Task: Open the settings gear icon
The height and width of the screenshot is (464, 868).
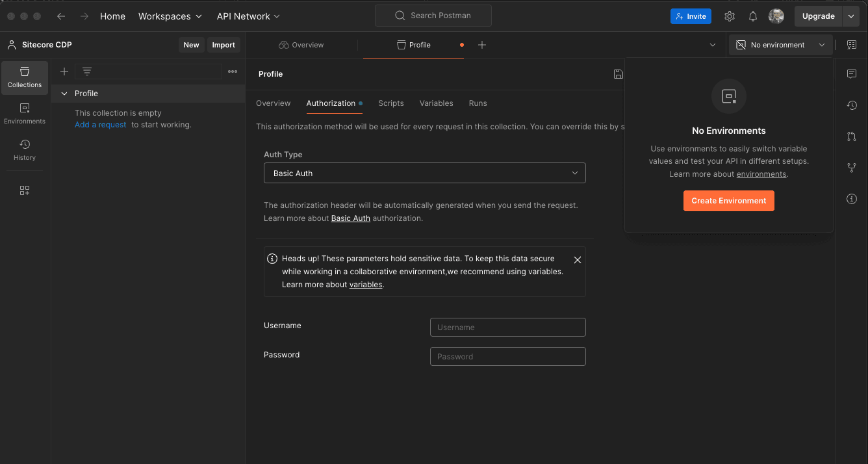Action: (730, 16)
